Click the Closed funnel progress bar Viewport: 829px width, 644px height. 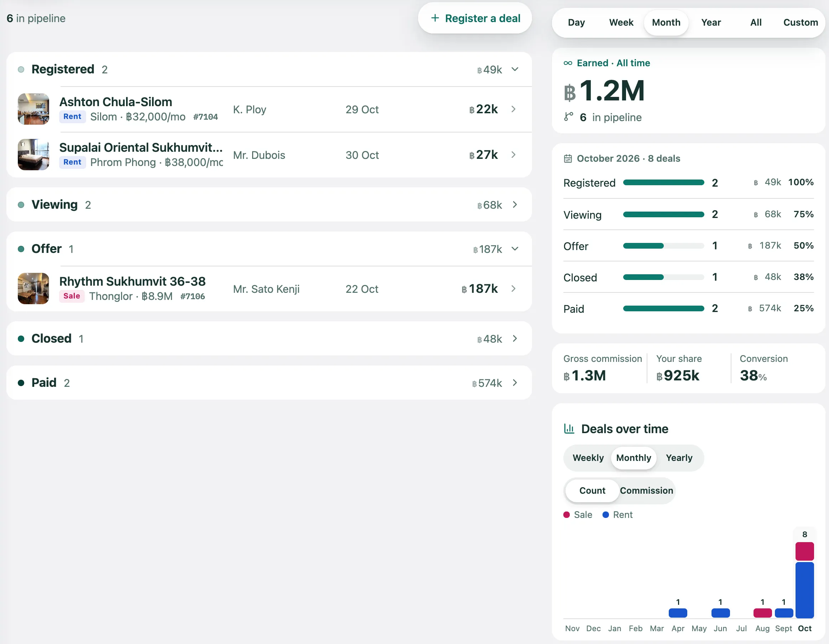click(663, 277)
